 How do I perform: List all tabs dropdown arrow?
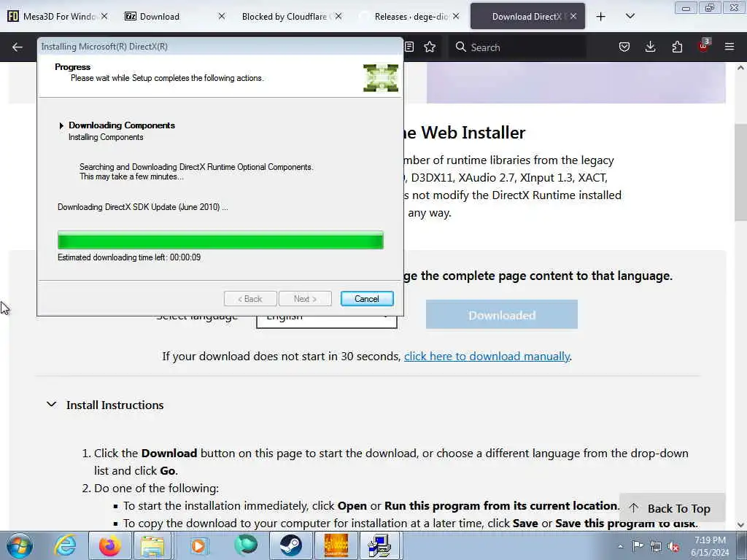tap(630, 17)
